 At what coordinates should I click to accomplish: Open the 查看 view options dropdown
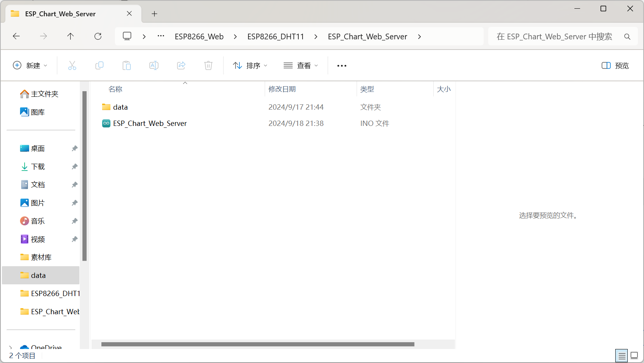pyautogui.click(x=301, y=65)
